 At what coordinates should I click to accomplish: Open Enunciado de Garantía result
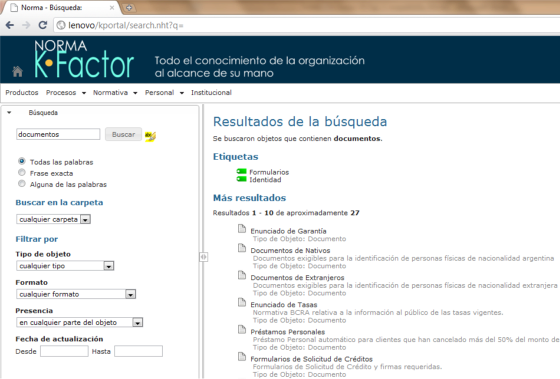288,231
